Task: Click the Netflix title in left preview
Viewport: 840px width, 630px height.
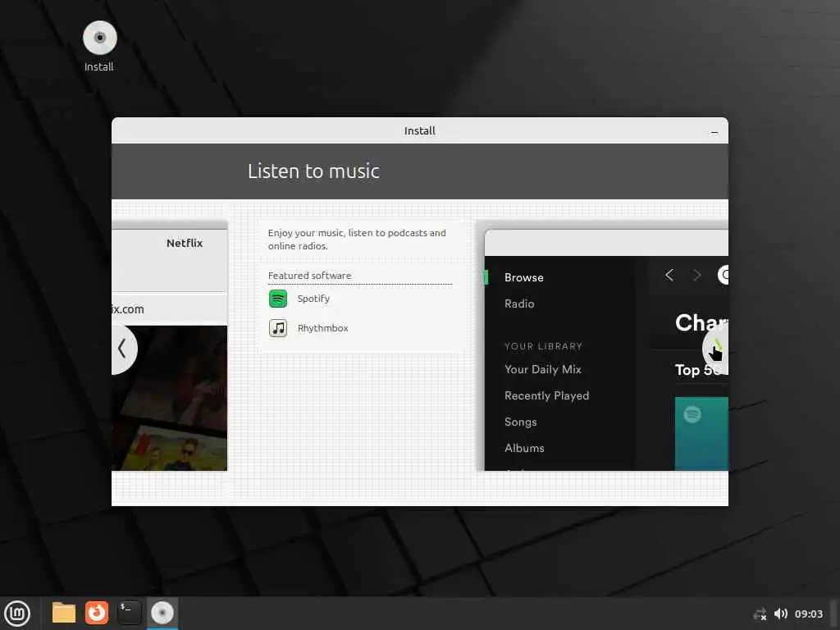Action: [x=185, y=243]
